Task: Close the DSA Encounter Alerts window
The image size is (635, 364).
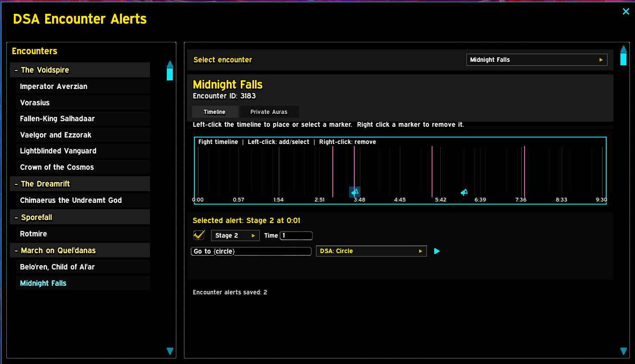Action: pyautogui.click(x=626, y=12)
